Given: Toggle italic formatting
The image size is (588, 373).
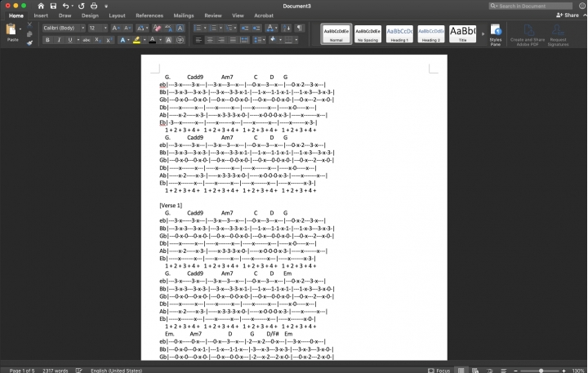Looking at the screenshot, I should (59, 40).
